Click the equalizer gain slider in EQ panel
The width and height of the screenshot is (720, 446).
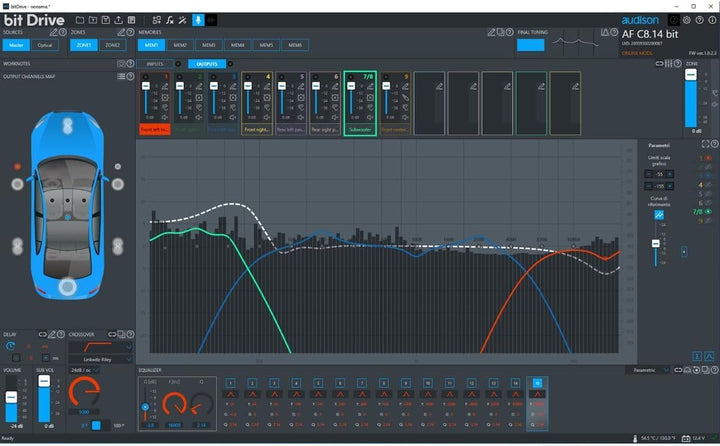pyautogui.click(x=145, y=406)
